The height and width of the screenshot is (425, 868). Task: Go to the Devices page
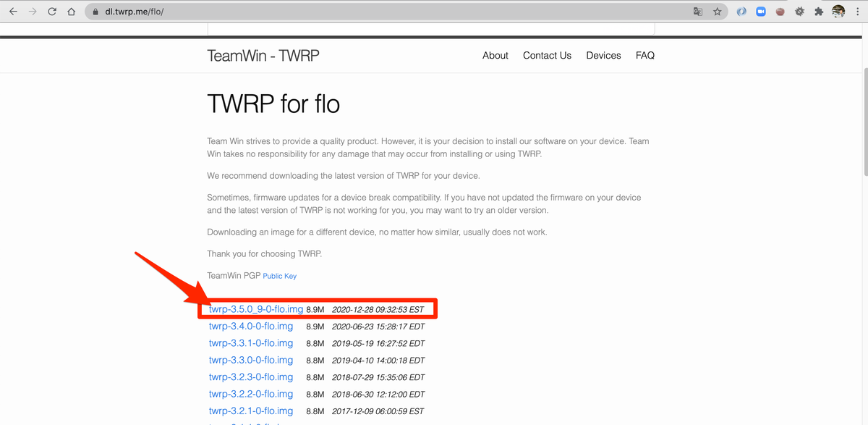603,55
